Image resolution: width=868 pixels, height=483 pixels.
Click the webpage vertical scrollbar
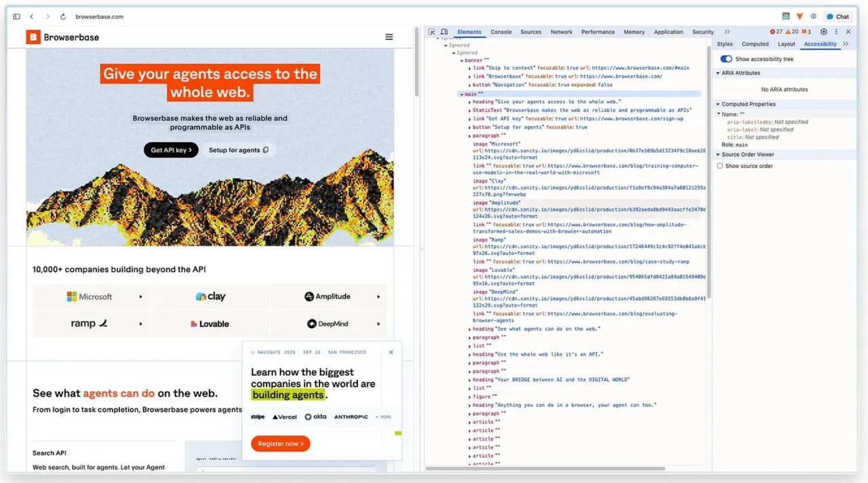(x=416, y=61)
